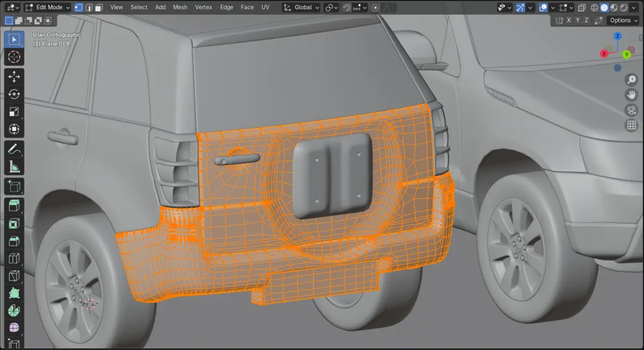Select the Poly Build tool
Image resolution: width=644 pixels, height=350 pixels.
point(14,294)
